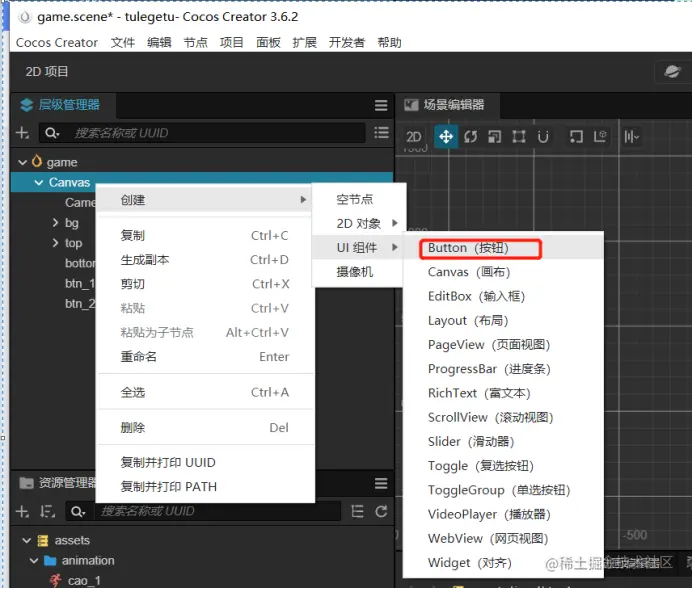Select the btn_2 node
This screenshot has width=692, height=589.
click(80, 304)
